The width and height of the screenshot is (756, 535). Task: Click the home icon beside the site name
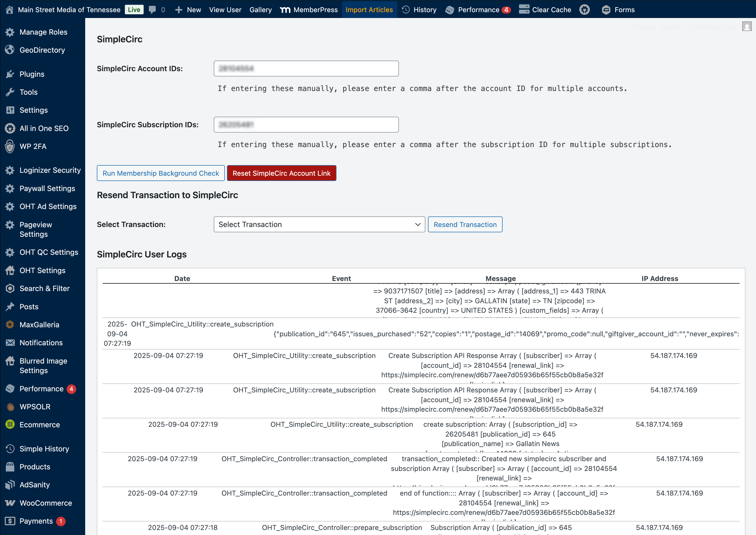[10, 10]
